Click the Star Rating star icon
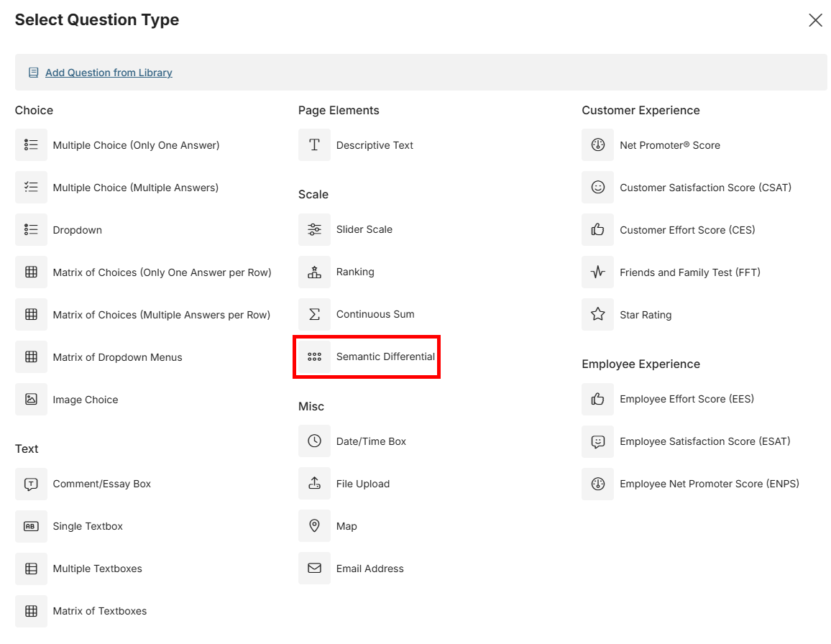The image size is (831, 644). click(598, 314)
